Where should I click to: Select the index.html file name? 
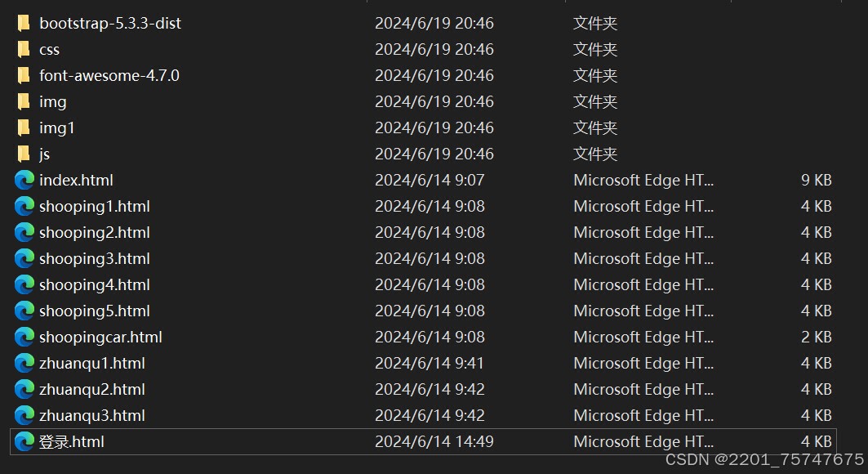click(76, 180)
